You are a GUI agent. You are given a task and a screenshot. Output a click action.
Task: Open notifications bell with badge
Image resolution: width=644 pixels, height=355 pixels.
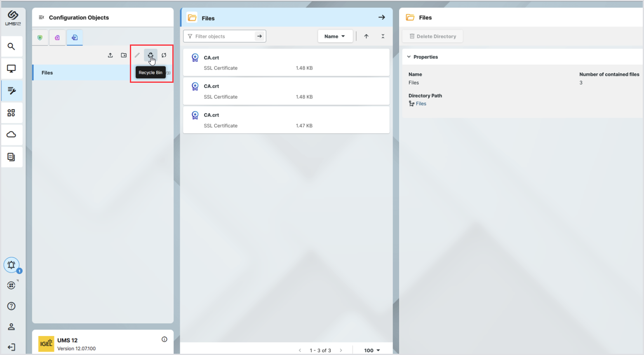tap(12, 265)
